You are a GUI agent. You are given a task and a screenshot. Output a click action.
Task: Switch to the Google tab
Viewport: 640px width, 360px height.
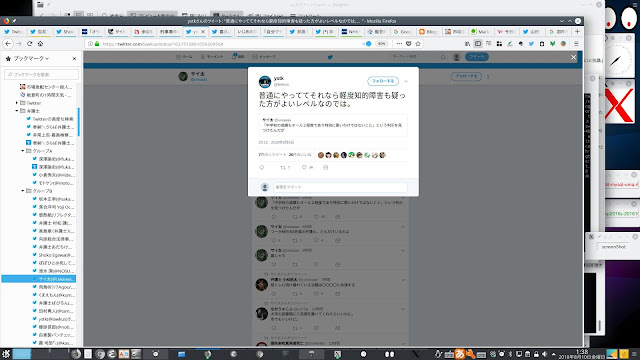[402, 31]
